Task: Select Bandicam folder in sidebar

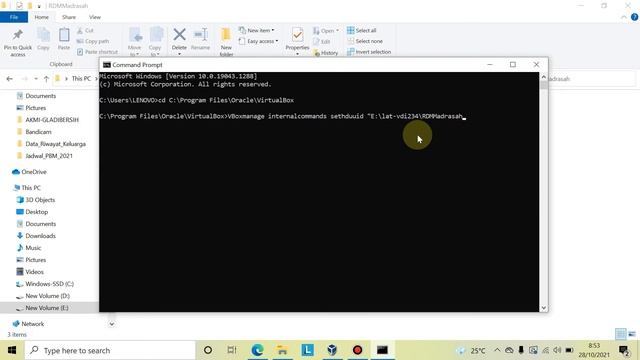Action: tap(38, 132)
